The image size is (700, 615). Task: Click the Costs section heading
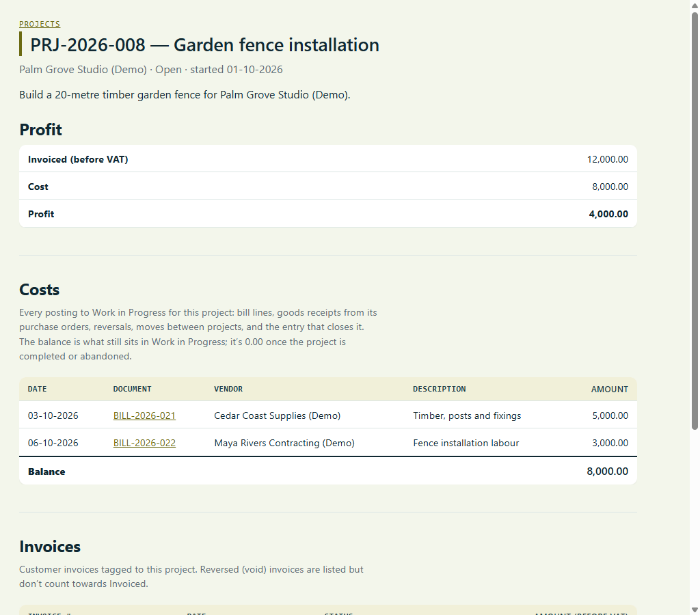[x=39, y=290]
